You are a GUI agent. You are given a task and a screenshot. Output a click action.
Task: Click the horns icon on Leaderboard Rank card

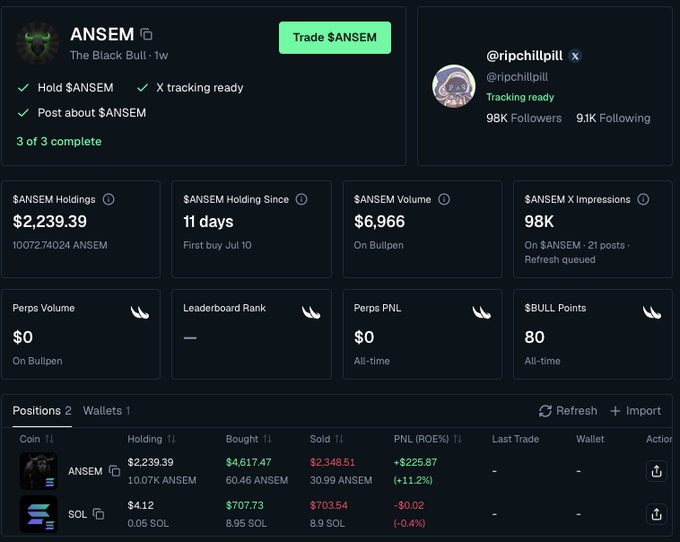[x=311, y=312]
